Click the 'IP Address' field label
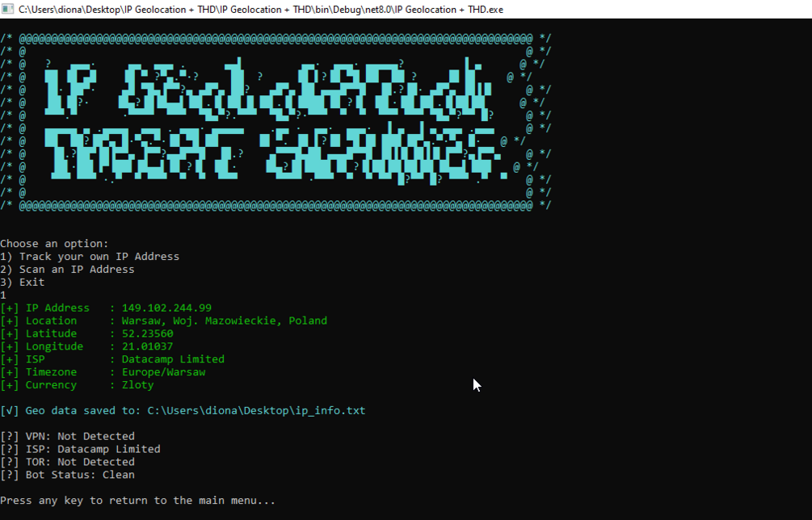Screen dimensions: 812x520 click(57, 308)
